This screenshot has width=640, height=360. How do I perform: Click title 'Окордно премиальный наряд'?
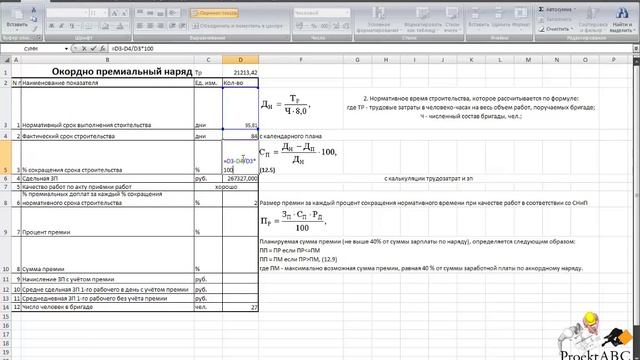[122, 72]
